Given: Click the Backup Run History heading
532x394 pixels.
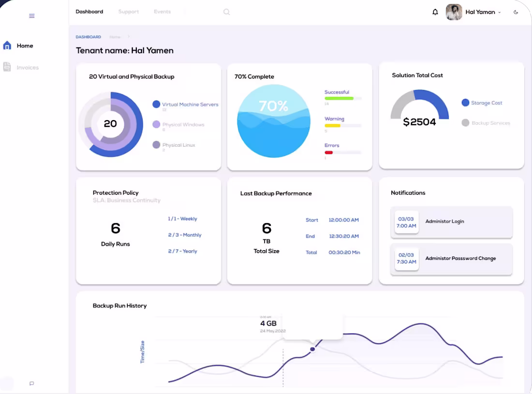Looking at the screenshot, I should pos(119,306).
